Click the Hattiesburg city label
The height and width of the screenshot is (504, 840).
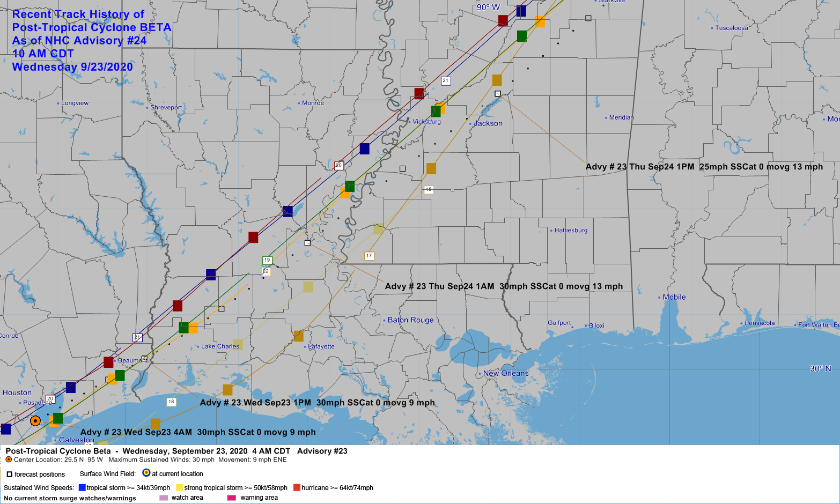point(571,230)
